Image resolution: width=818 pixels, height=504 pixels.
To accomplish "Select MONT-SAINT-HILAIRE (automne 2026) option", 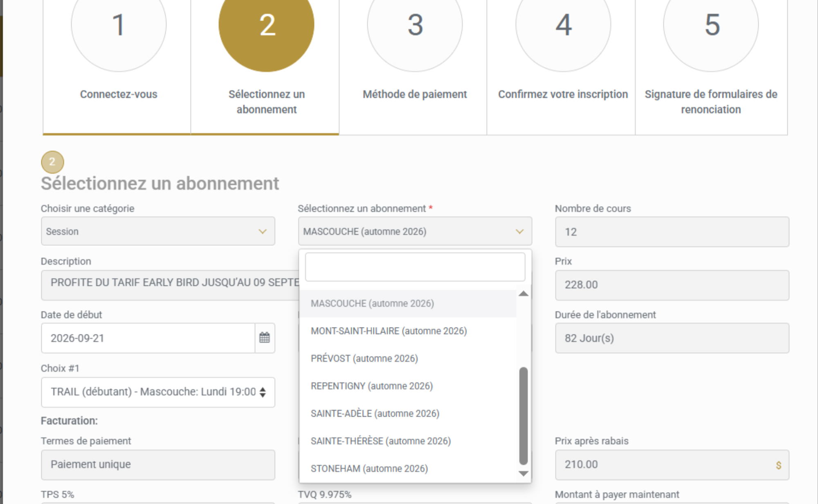I will (x=408, y=331).
